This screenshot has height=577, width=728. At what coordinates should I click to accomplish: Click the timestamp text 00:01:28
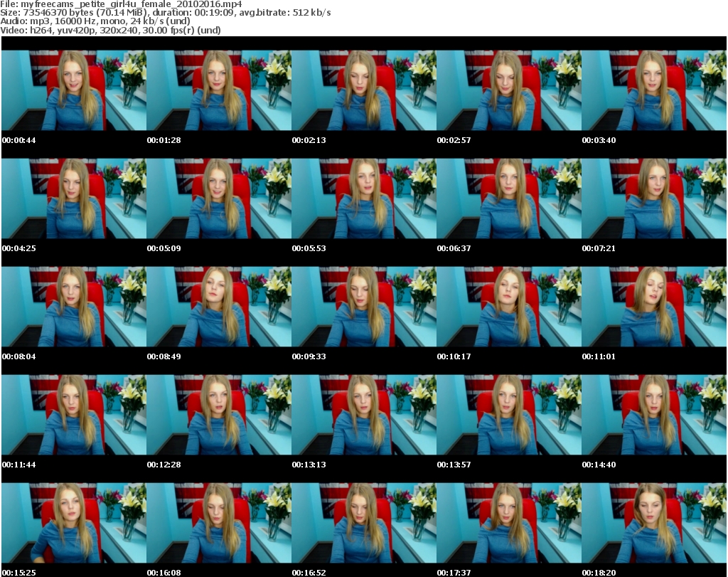(x=164, y=140)
